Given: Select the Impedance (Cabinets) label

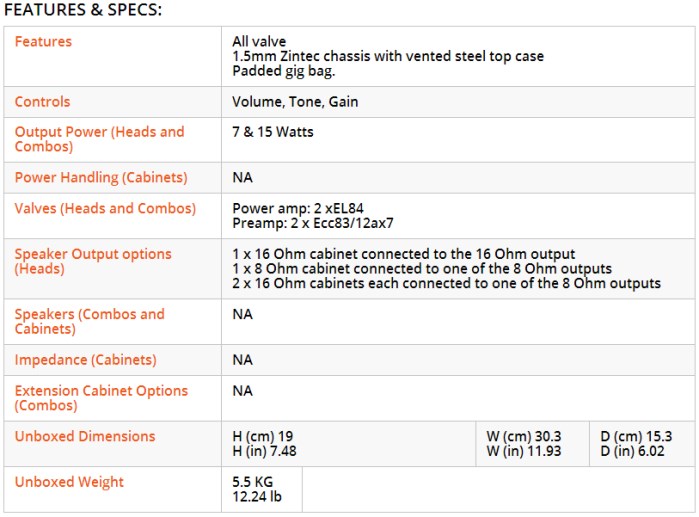Looking at the screenshot, I should [86, 360].
